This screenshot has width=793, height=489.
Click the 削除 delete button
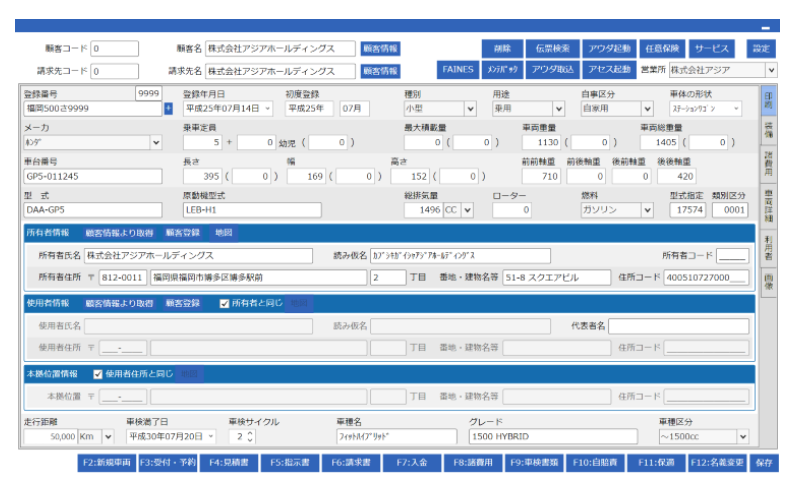[x=502, y=48]
